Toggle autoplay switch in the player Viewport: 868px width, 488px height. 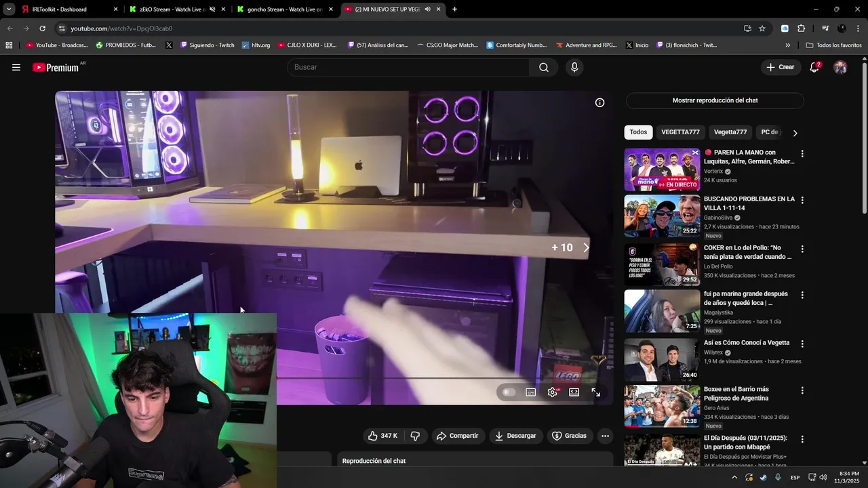509,392
